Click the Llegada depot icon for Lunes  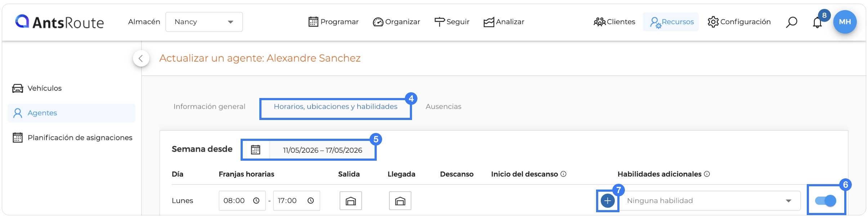(400, 201)
